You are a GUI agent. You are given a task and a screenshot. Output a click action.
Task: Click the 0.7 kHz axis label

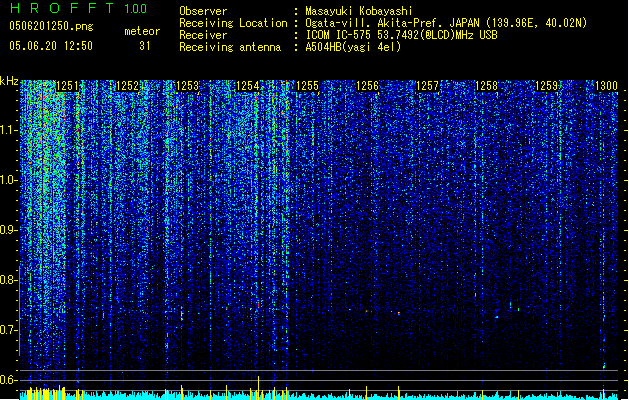[8, 330]
